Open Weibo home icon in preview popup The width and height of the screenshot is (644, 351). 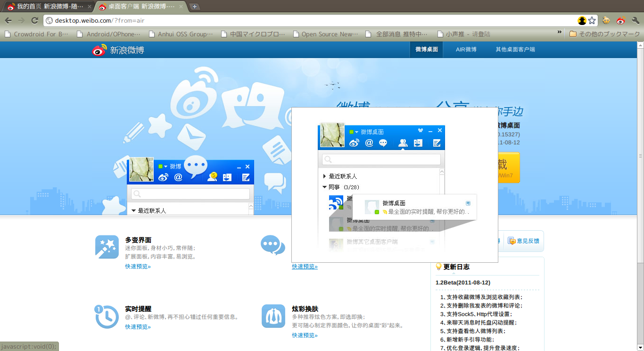click(354, 143)
